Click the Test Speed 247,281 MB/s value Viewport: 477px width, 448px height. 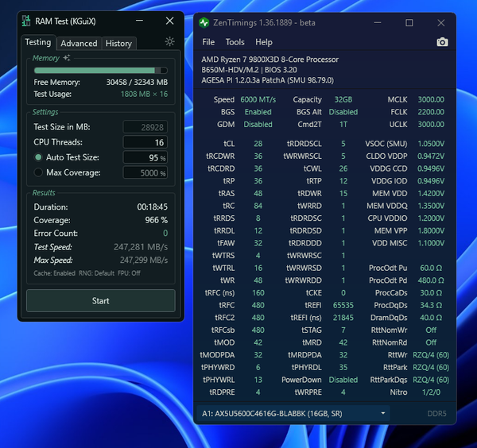141,247
